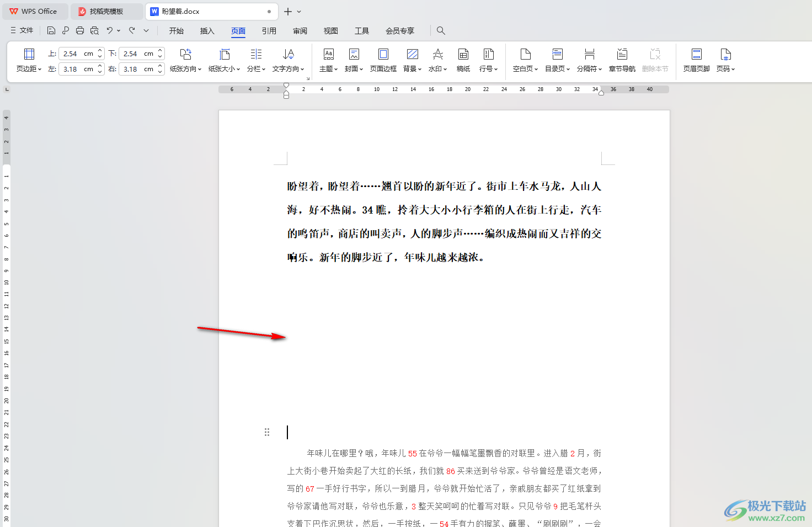Open the 纸张方向 paper orientation tool
The image size is (812, 527).
point(185,61)
